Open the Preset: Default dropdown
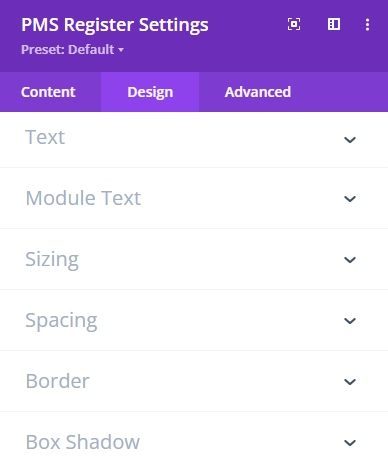This screenshot has height=469, width=388. 72,50
